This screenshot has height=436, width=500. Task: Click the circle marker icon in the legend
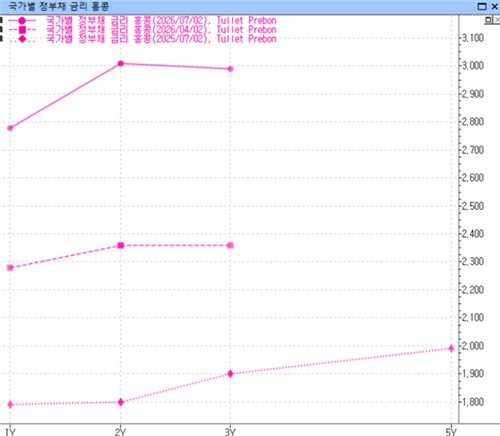click(x=22, y=21)
